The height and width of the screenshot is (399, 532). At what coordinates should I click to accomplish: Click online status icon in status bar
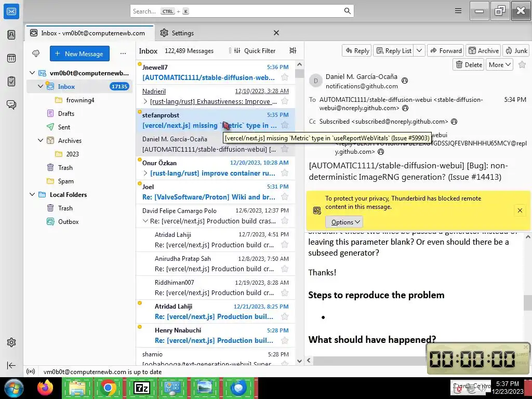[x=31, y=371]
